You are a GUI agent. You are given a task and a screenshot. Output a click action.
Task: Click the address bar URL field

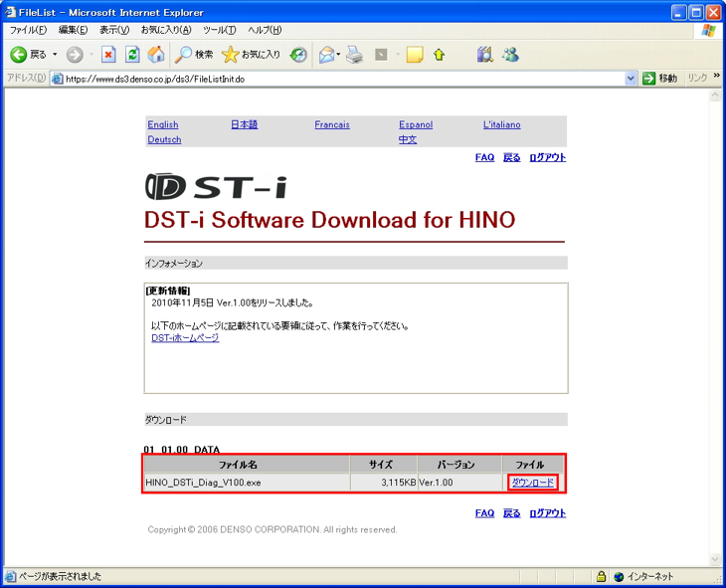[343, 79]
